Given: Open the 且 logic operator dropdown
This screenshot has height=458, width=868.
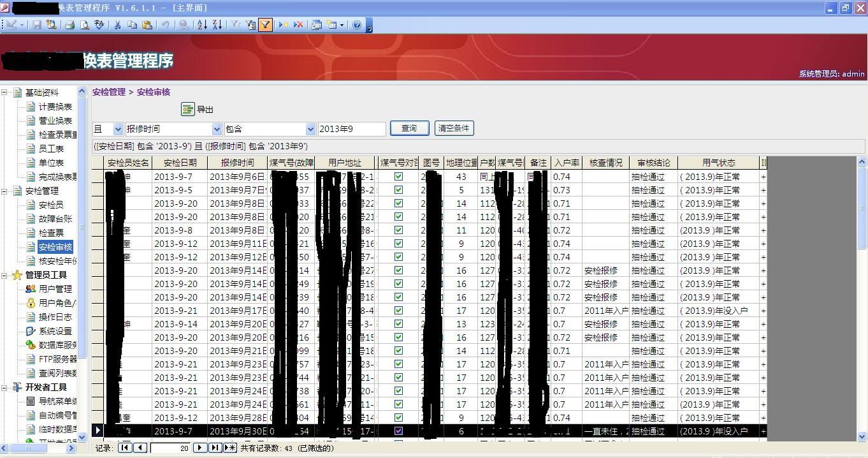Looking at the screenshot, I should [x=117, y=129].
